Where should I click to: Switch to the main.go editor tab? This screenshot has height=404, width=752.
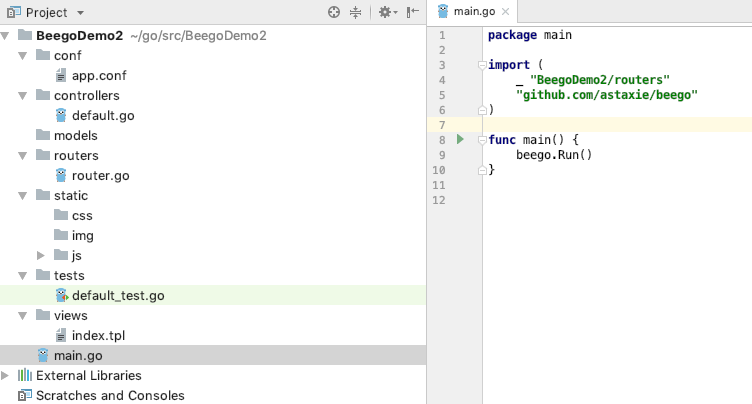pyautogui.click(x=475, y=12)
